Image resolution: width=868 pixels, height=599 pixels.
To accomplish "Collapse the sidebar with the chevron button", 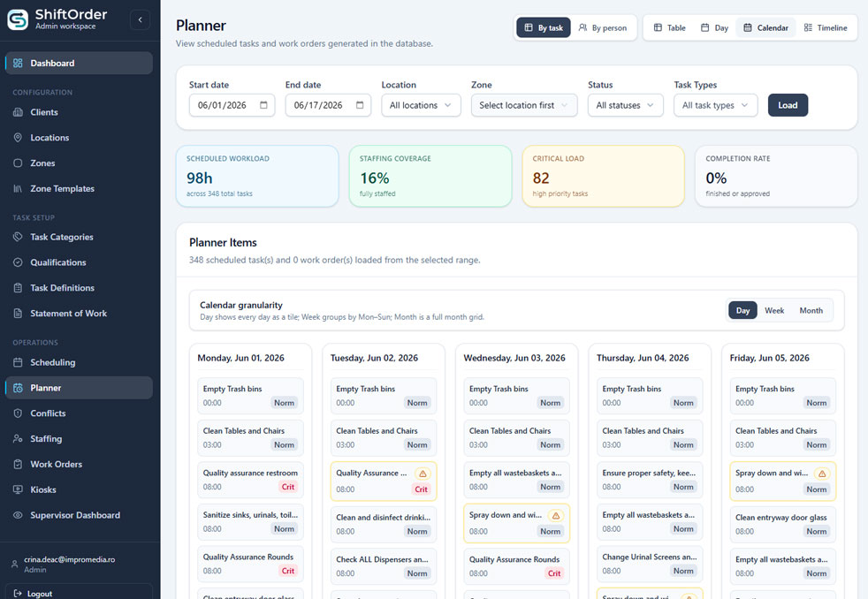I will click(140, 20).
